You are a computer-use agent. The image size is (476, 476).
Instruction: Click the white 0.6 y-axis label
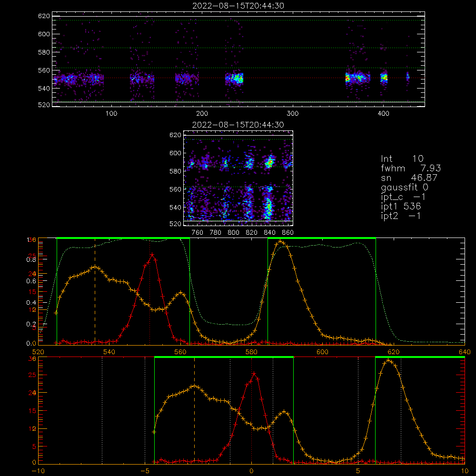pyautogui.click(x=31, y=281)
